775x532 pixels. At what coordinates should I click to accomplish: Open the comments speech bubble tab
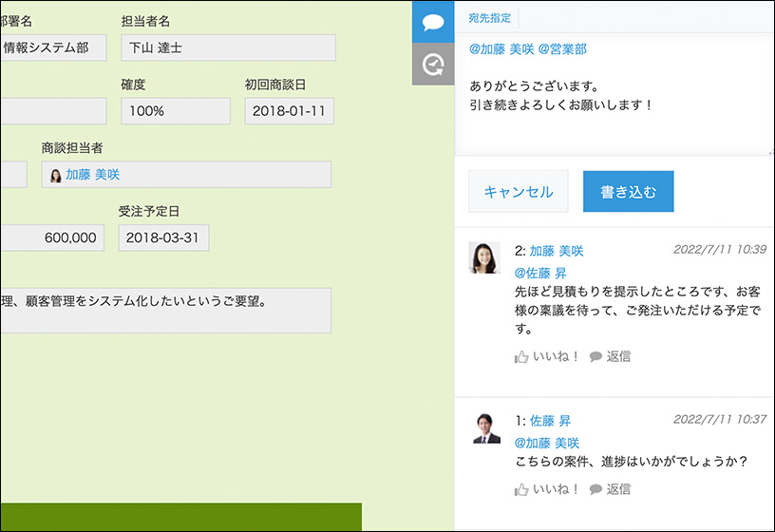point(433,22)
